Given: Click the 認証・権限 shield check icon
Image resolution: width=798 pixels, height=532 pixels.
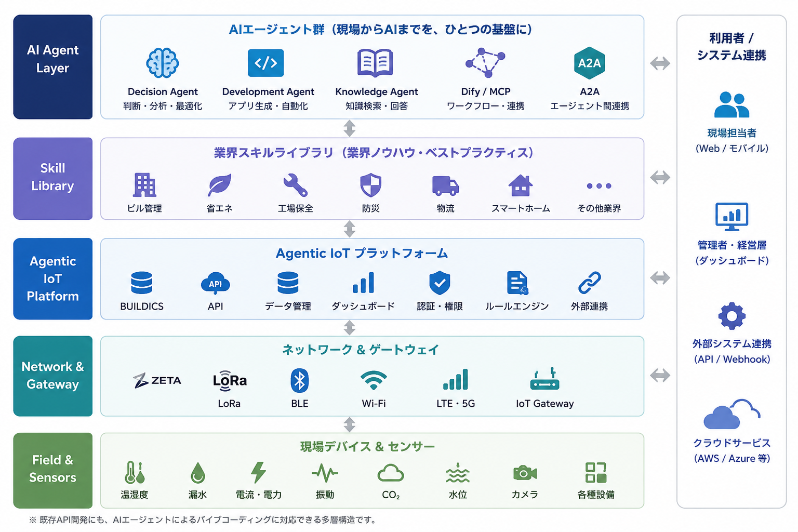Looking at the screenshot, I should click(x=440, y=283).
